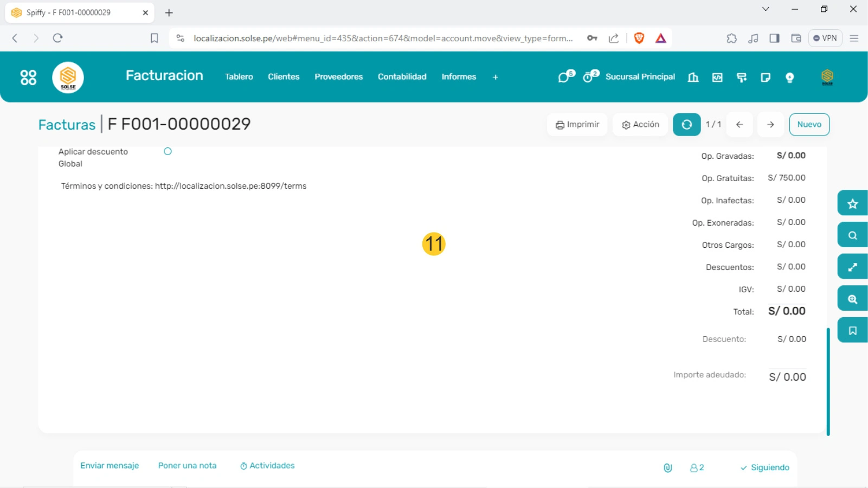Open the Acción dropdown menu
The height and width of the screenshot is (488, 868).
[x=640, y=125]
